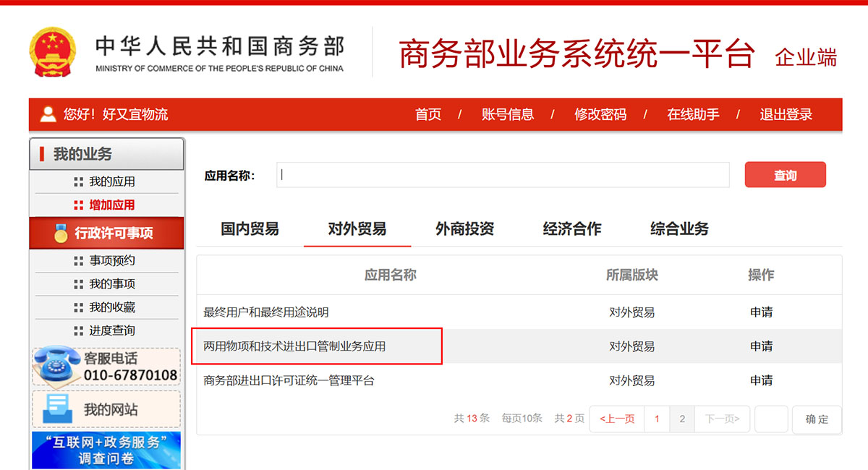This screenshot has height=470, width=868.
Task: Go to 修改密码
Action: tap(600, 114)
